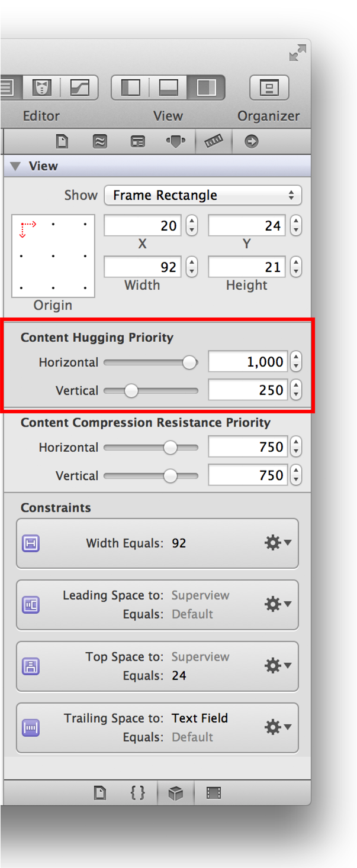Open the Code Snippet library
The image size is (357, 868).
137,793
